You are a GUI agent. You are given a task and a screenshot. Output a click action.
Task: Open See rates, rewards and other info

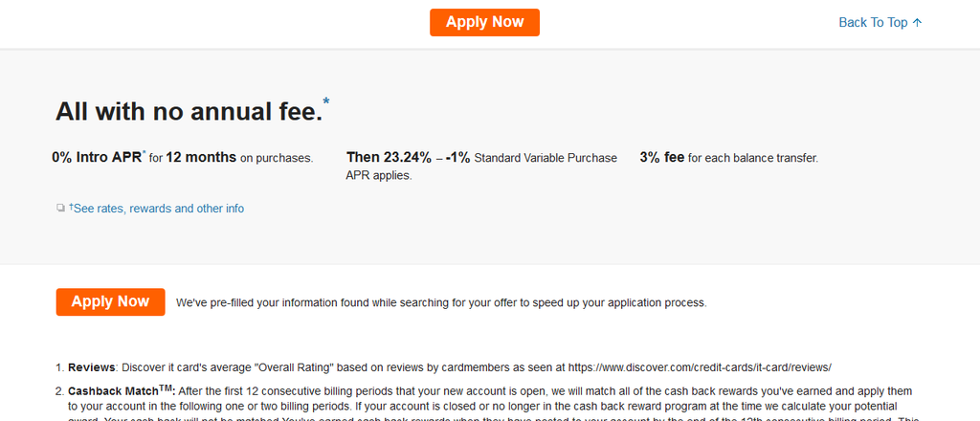pos(159,209)
